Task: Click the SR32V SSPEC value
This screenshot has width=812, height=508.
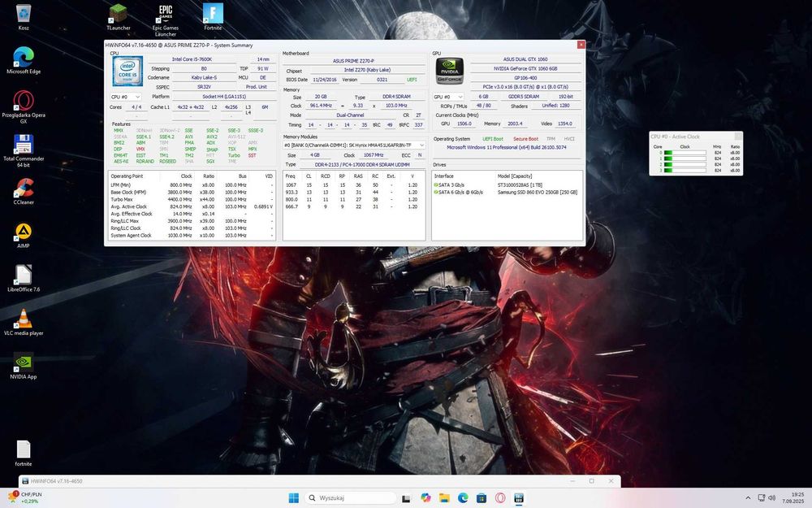Action: [x=204, y=87]
